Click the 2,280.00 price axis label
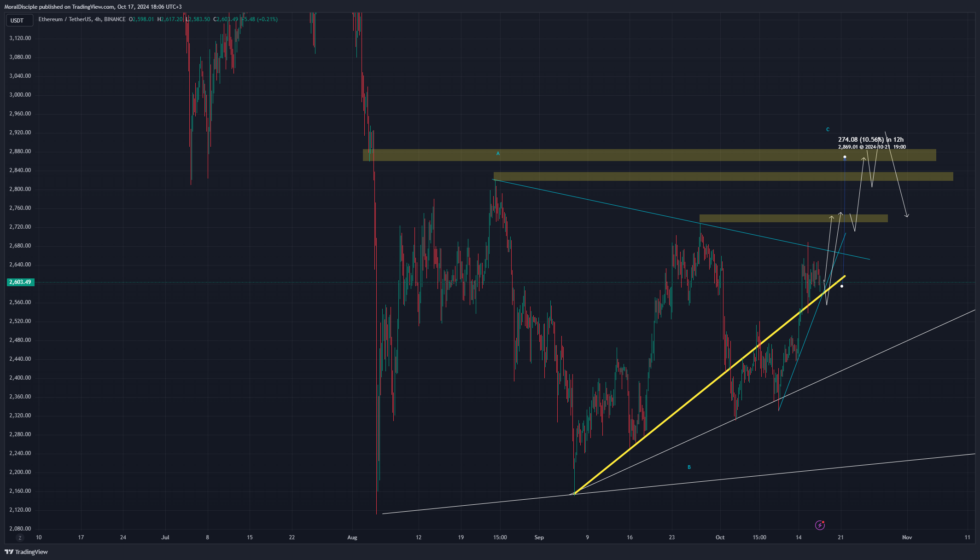The image size is (980, 560). pos(20,434)
